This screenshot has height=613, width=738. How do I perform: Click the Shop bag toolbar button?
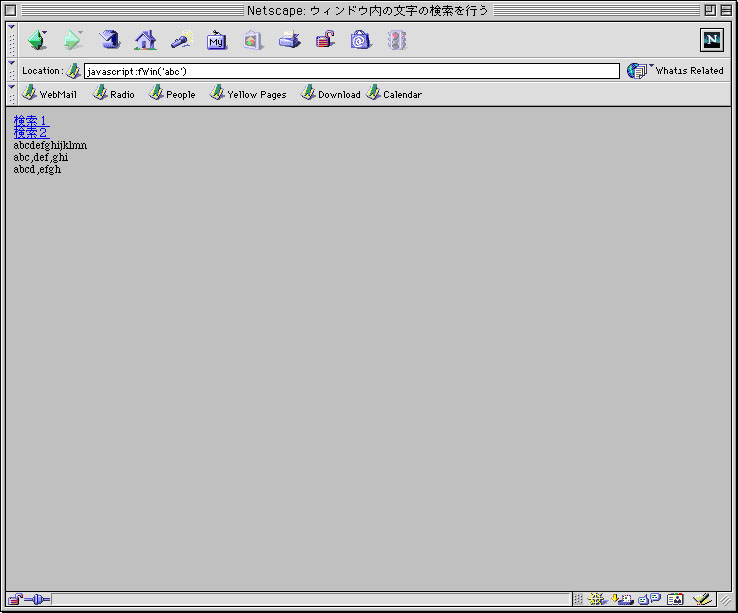(x=361, y=40)
